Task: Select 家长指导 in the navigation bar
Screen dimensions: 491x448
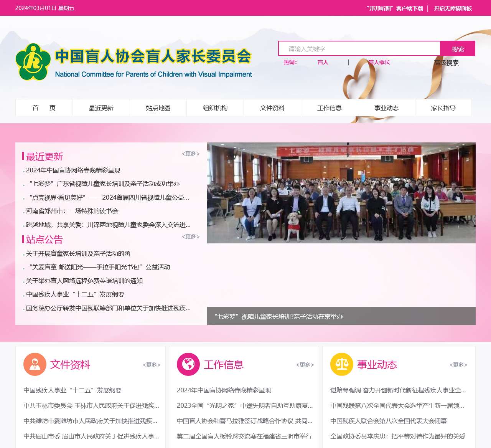Action: [443, 108]
